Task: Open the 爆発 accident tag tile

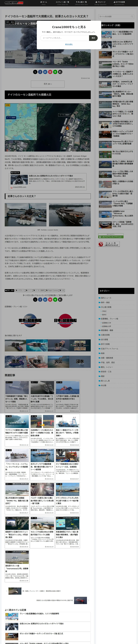Action: pyautogui.click(x=37, y=361)
